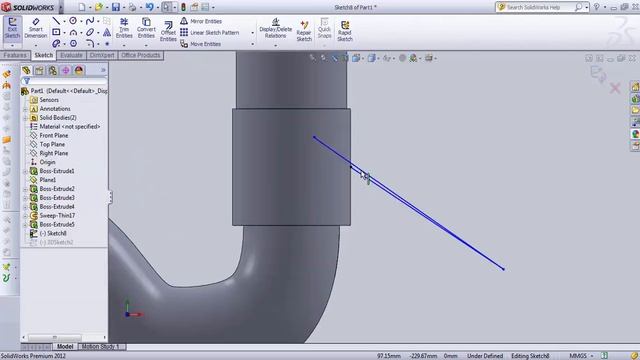Switch to the Sketch tab
This screenshot has width=640, height=360.
(x=43, y=55)
